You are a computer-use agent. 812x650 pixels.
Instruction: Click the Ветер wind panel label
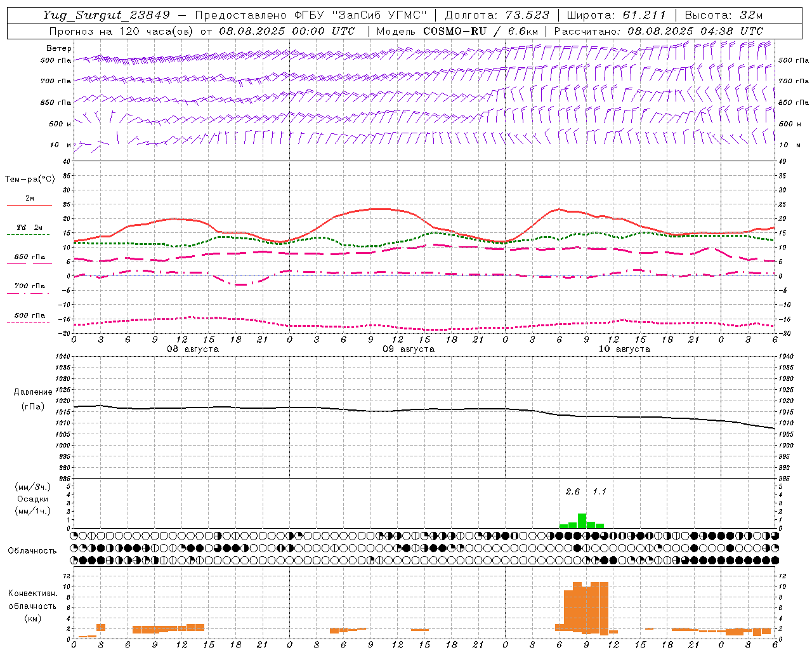(59, 48)
